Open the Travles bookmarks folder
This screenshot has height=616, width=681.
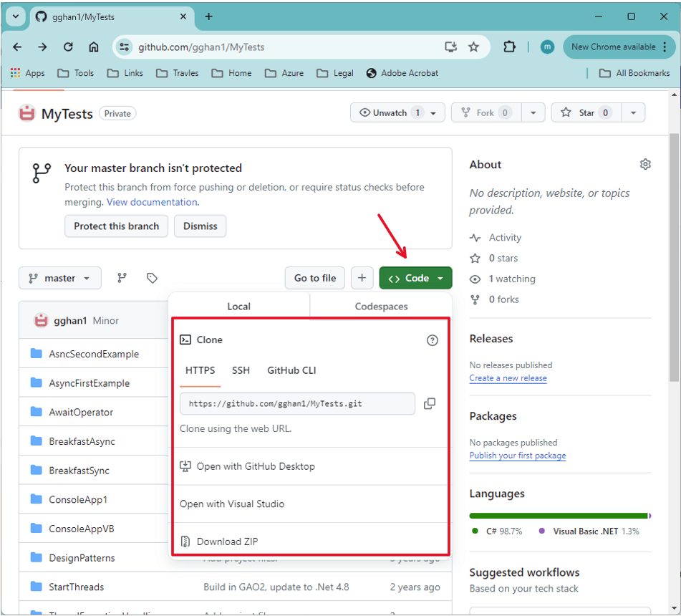click(x=177, y=73)
